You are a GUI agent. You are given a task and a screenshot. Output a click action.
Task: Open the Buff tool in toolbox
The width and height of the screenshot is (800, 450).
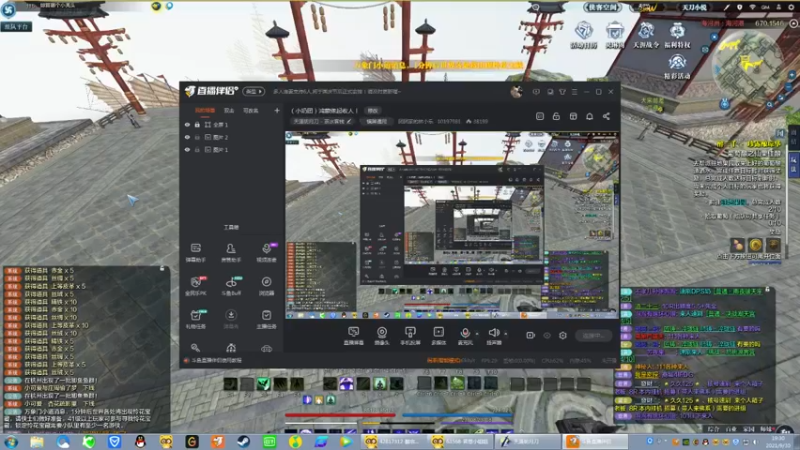coord(231,286)
